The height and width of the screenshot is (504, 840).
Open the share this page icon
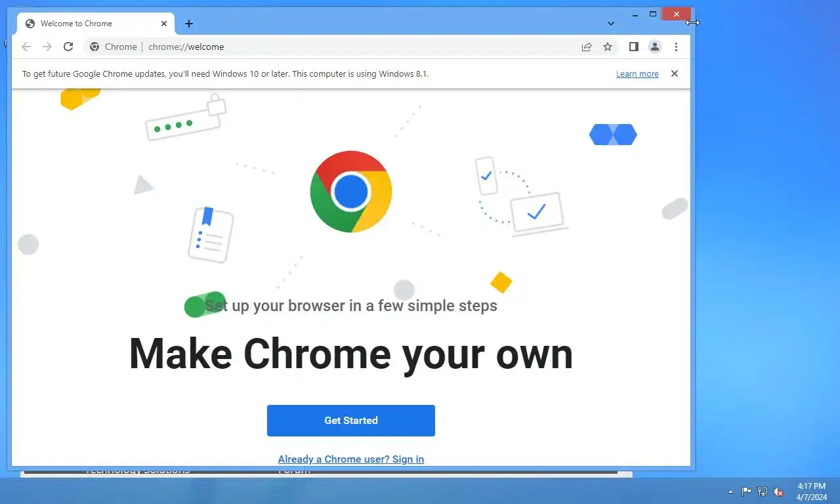click(587, 47)
